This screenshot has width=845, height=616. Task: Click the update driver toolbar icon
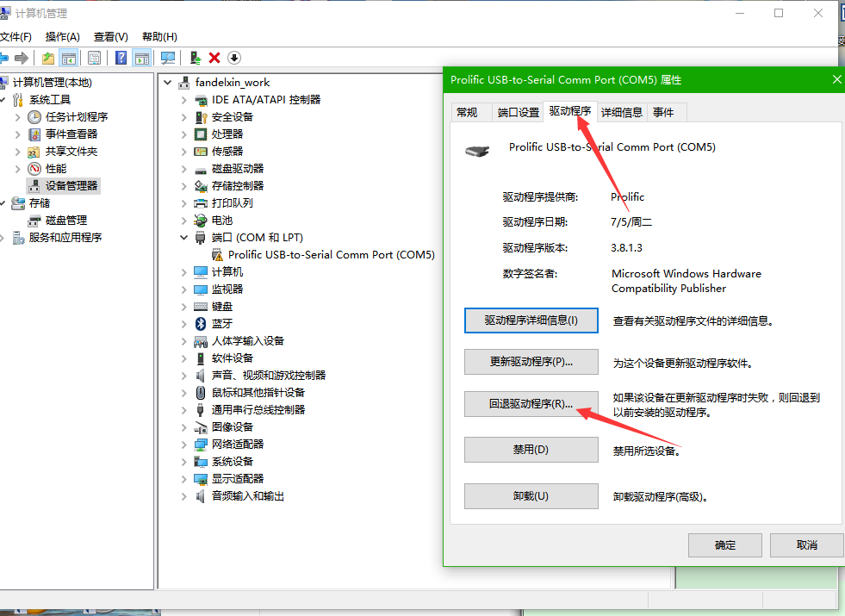(x=195, y=58)
